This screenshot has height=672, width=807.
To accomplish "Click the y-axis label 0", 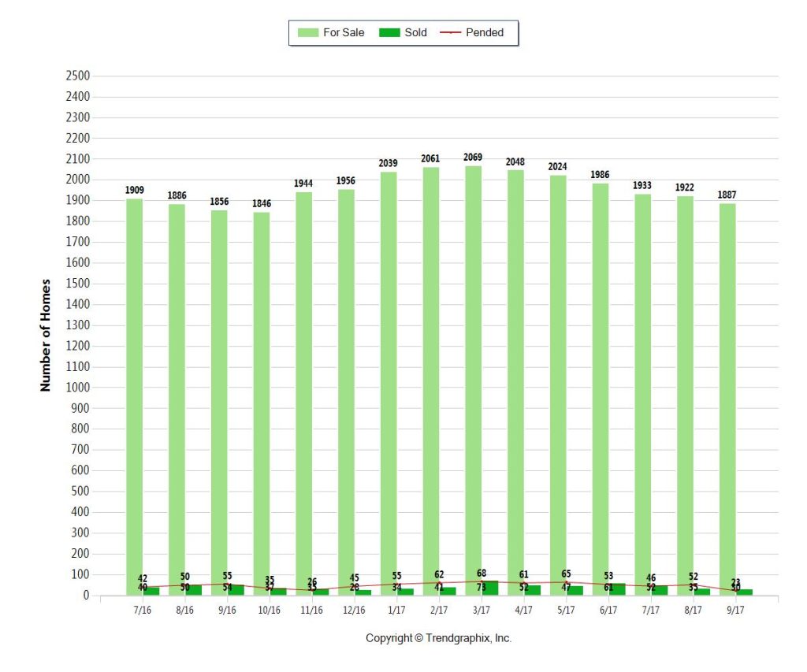I will 87,595.
